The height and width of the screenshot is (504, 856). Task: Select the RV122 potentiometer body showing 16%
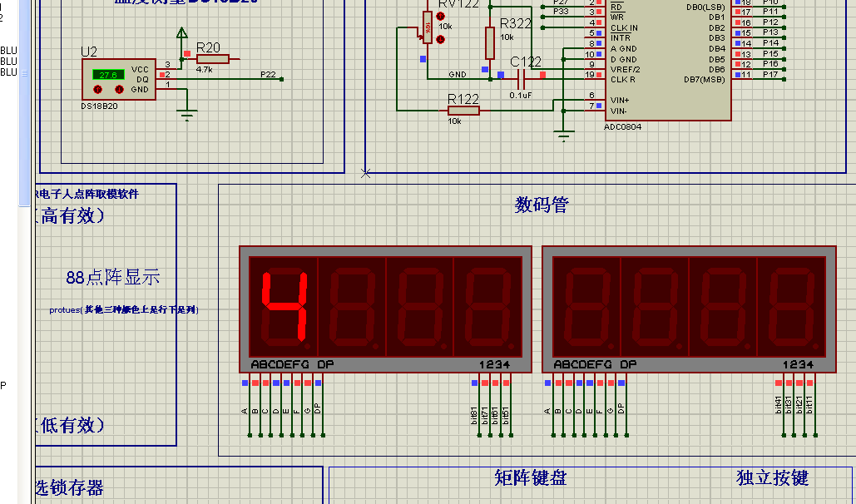coord(428,27)
